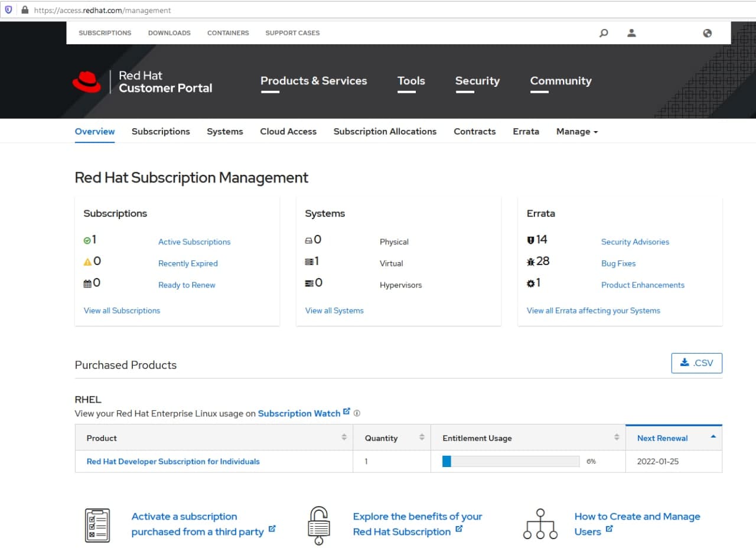Click the padlock site security icon
Viewport: 756px width, 555px height.
25,10
